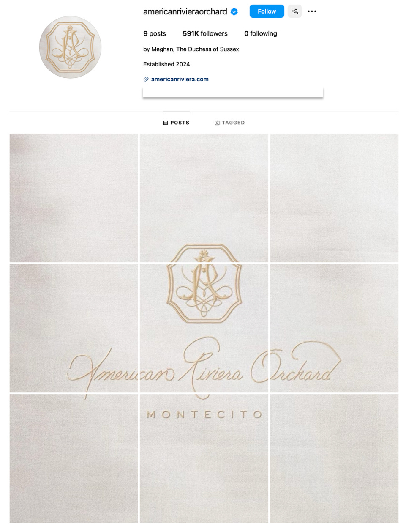Image resolution: width=406 pixels, height=532 pixels.
Task: Select the POSTS tab
Action: pos(176,123)
